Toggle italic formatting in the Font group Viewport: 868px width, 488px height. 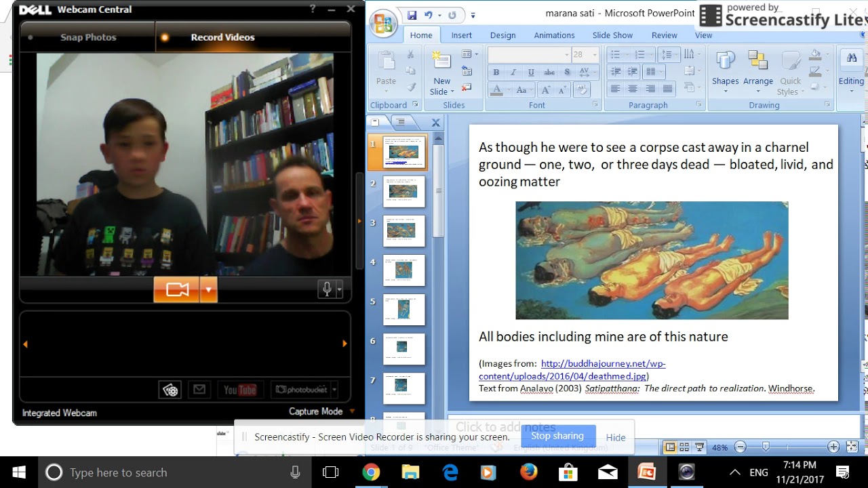click(513, 73)
